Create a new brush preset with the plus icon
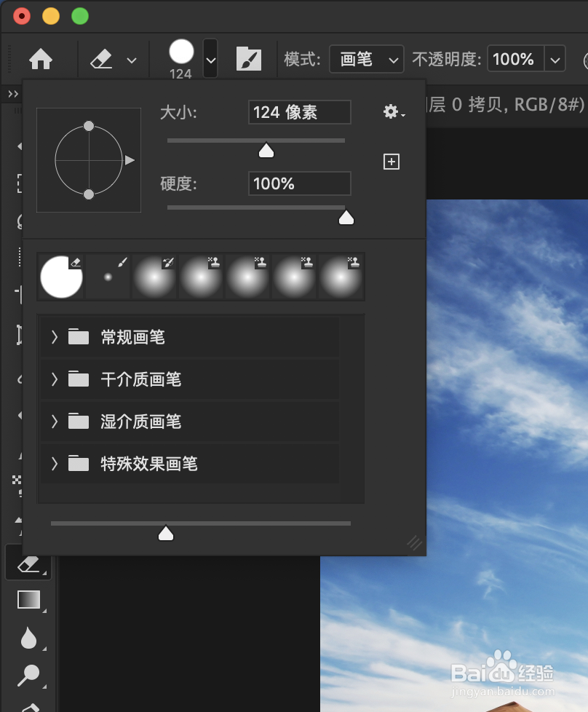 click(x=391, y=161)
